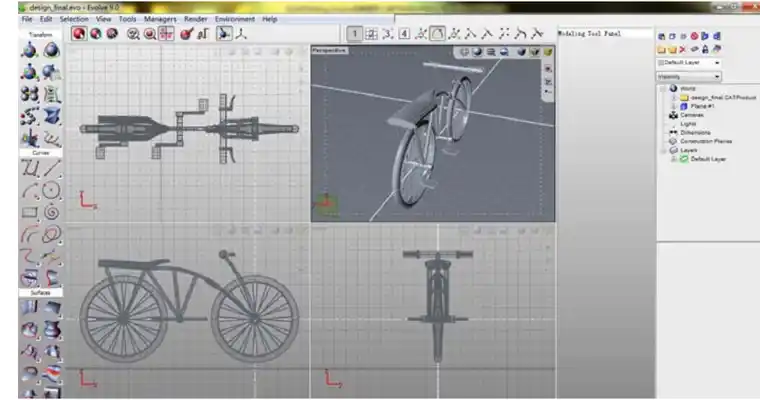Click the yellow cube icon in Perspective toolbar
760x400 pixels.
click(548, 52)
